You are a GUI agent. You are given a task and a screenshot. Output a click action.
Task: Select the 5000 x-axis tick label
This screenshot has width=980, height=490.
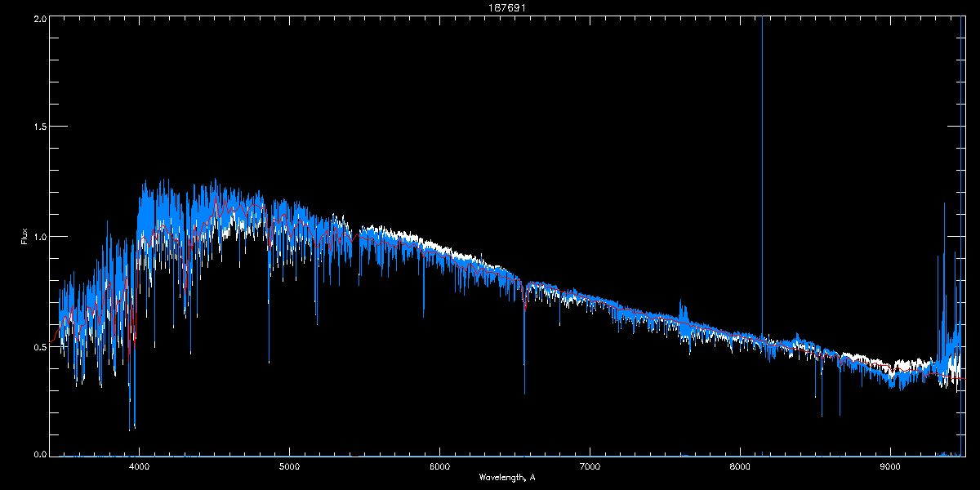click(289, 467)
